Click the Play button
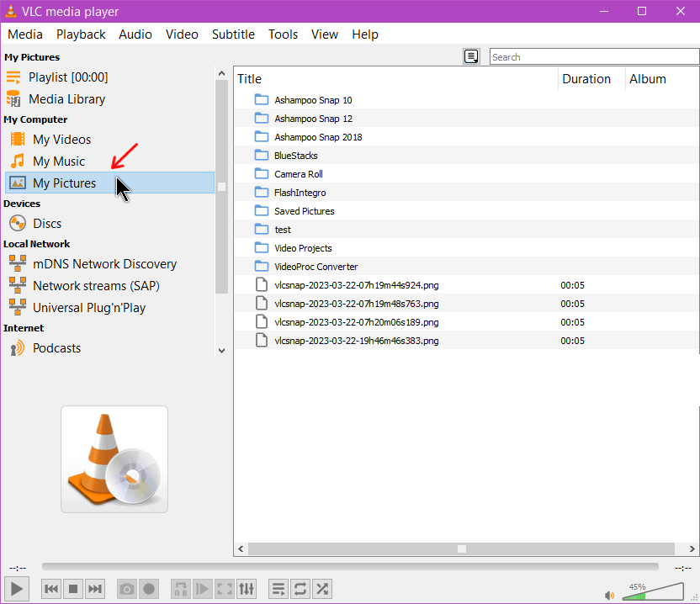This screenshot has height=604, width=700. tap(17, 589)
